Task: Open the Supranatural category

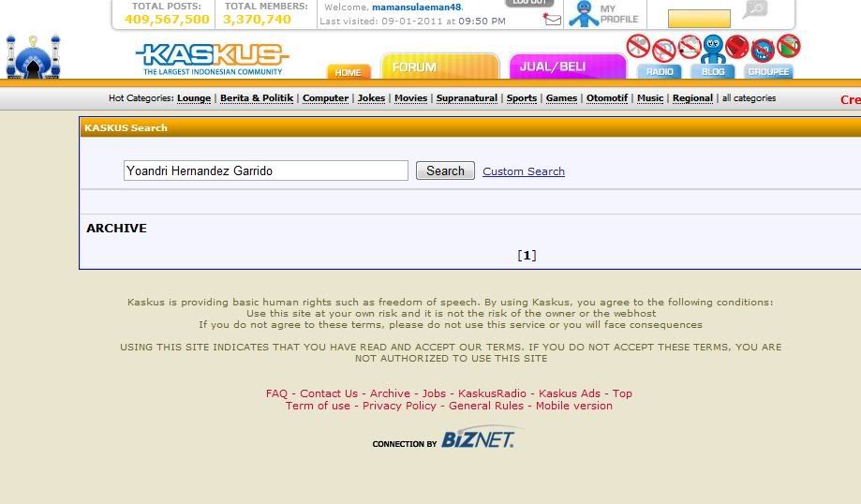Action: [x=467, y=97]
